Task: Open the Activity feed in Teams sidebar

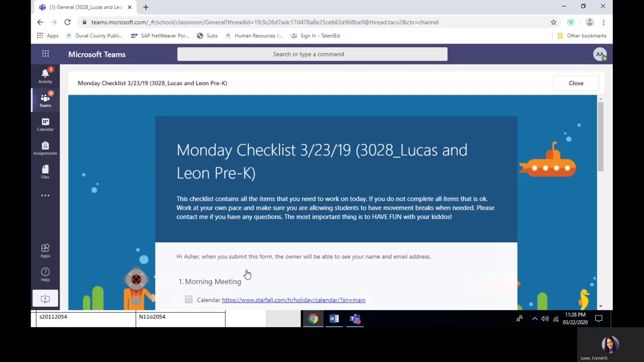Action: [x=45, y=75]
